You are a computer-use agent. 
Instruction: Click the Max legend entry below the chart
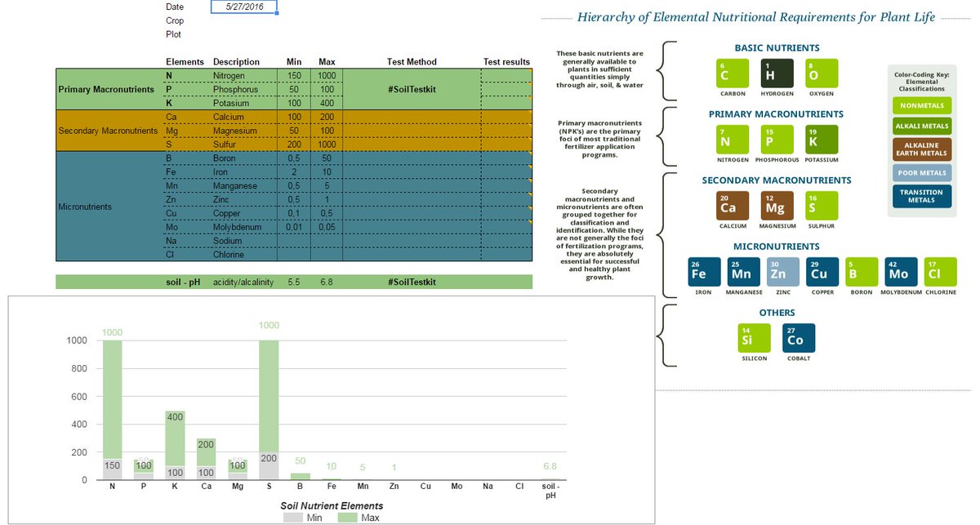pos(359,518)
